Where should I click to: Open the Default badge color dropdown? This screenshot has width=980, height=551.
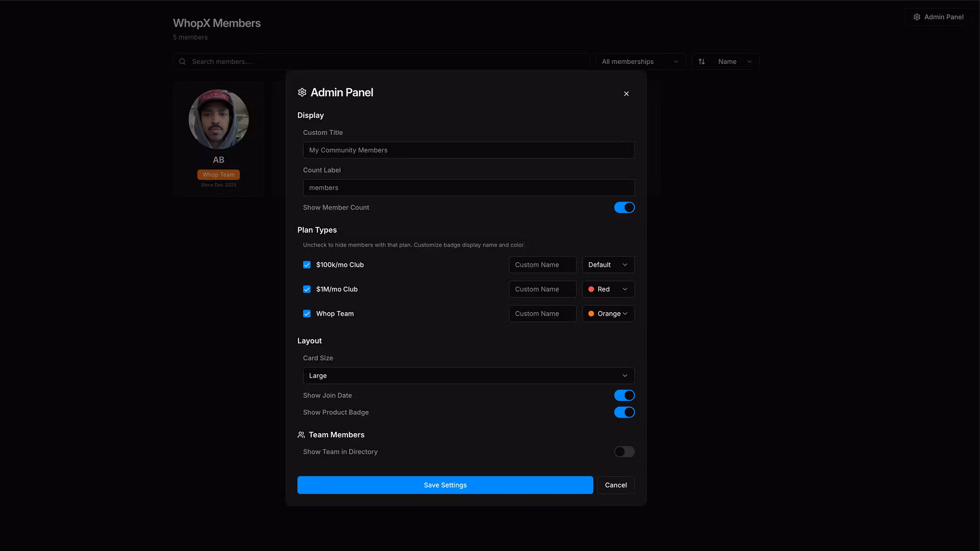(607, 264)
